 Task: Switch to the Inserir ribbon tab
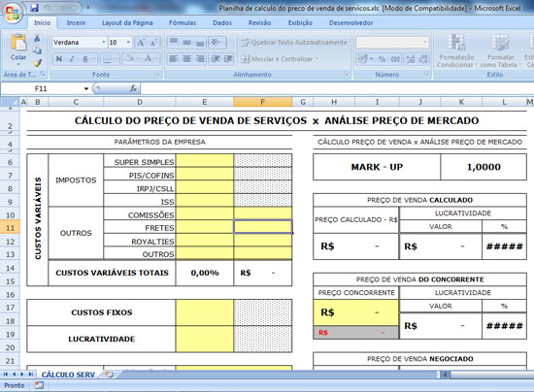tap(76, 22)
